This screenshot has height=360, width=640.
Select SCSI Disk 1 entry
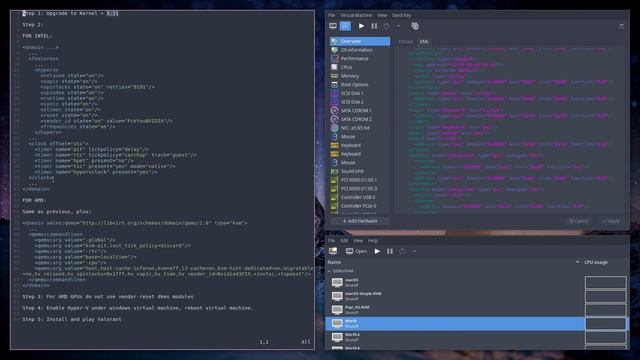pos(360,93)
